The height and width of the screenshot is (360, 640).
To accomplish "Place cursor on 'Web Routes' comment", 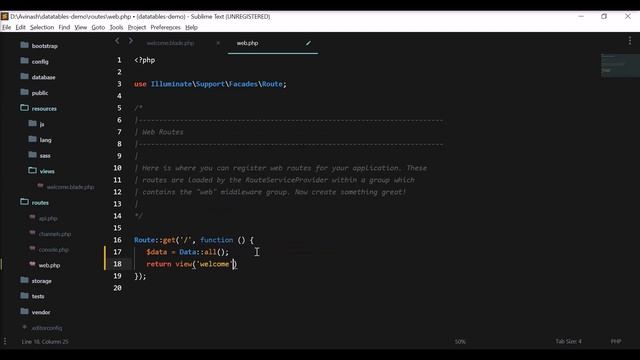I will coord(163,132).
